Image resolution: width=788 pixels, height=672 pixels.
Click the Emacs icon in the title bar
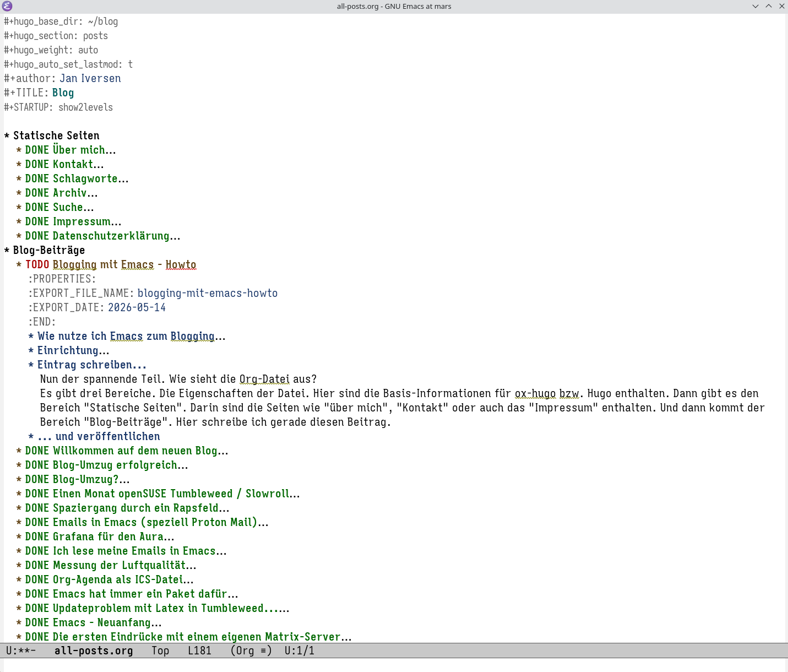click(x=7, y=6)
